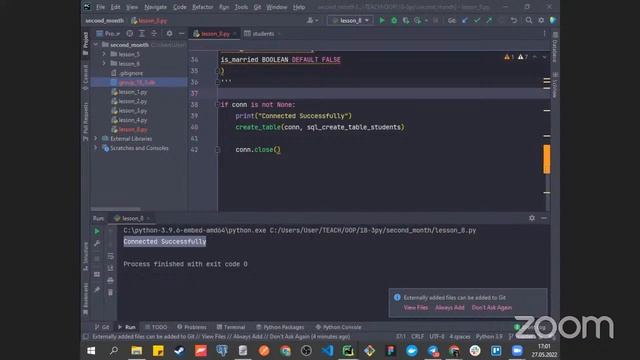Open the Zoom app icon on taskbar
The image size is (640, 360).
[x=517, y=351]
